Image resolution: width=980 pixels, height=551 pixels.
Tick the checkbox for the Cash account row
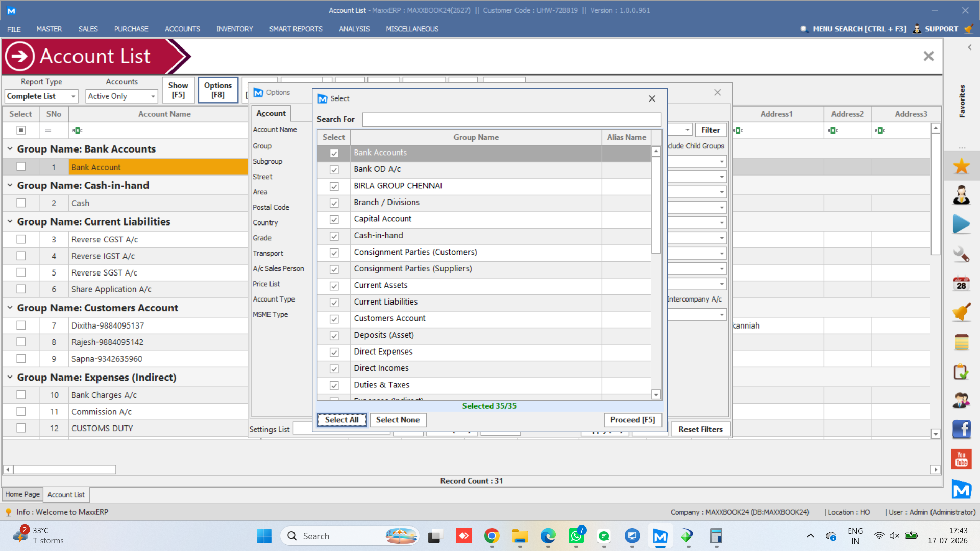pyautogui.click(x=21, y=203)
